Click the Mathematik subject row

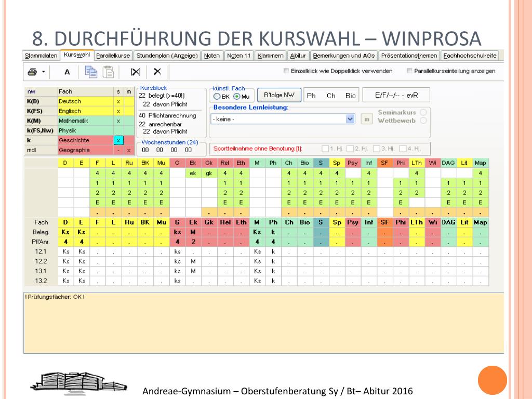coord(79,121)
